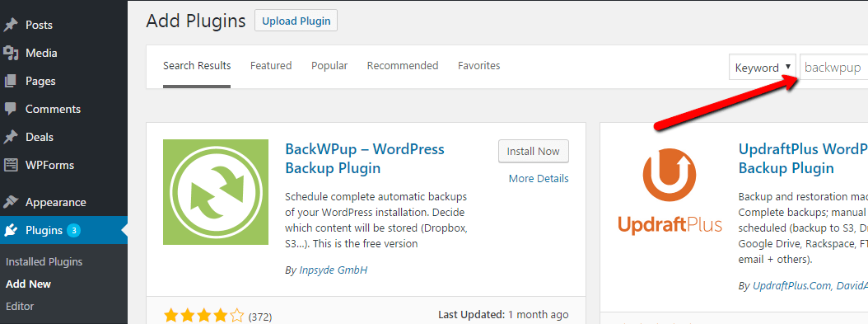Click the Posts pushpin icon
Image resolution: width=868 pixels, height=324 pixels.
(11, 25)
